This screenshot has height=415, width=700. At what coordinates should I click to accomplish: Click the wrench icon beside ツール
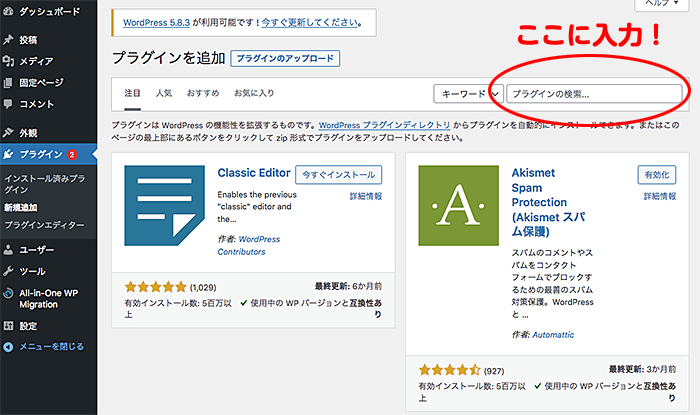(x=8, y=271)
